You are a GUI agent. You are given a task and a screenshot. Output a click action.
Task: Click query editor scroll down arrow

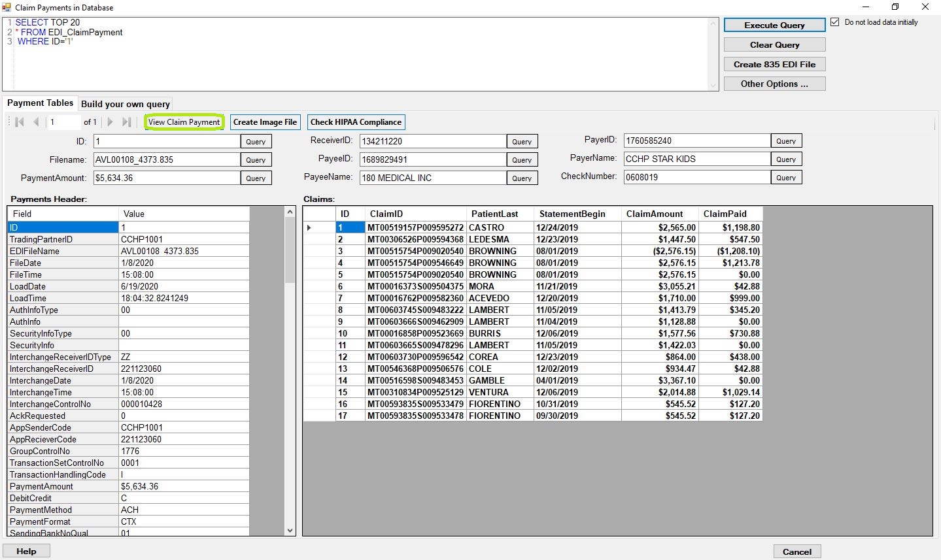coord(713,85)
